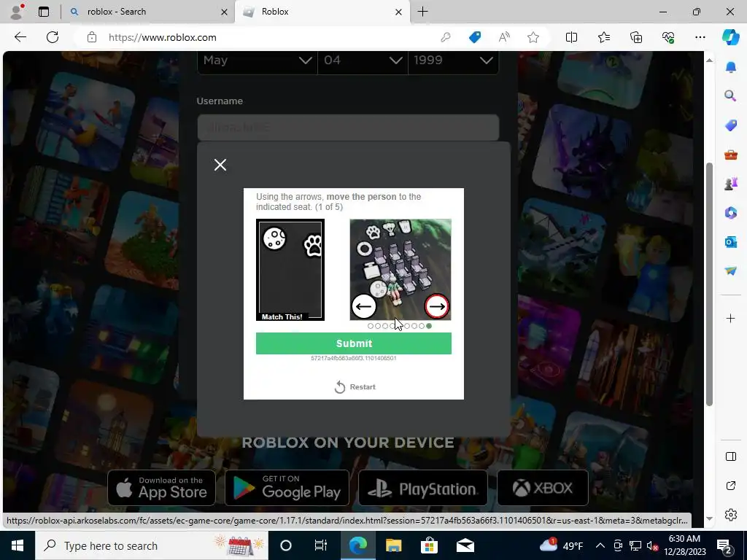Open Browser essentials heart icon
The image size is (747, 560).
pos(668,37)
